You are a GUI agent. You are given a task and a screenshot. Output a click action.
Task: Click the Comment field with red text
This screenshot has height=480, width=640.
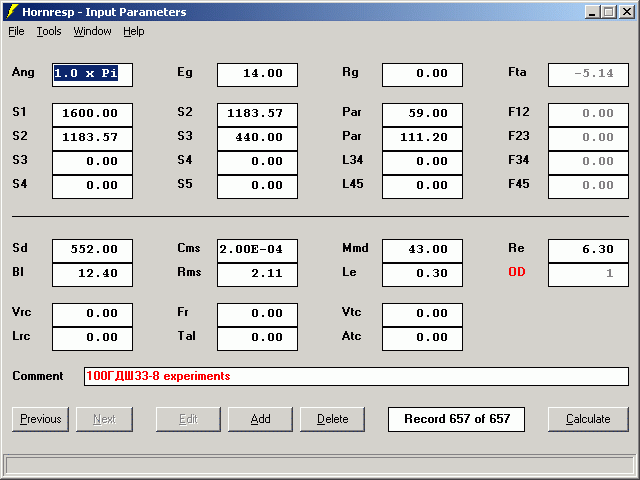(x=356, y=376)
